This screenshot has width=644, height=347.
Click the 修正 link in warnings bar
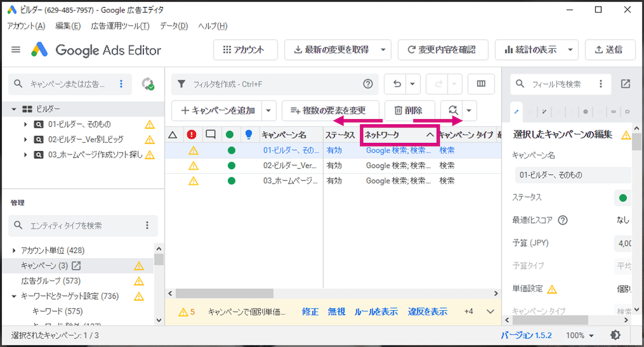pyautogui.click(x=310, y=312)
